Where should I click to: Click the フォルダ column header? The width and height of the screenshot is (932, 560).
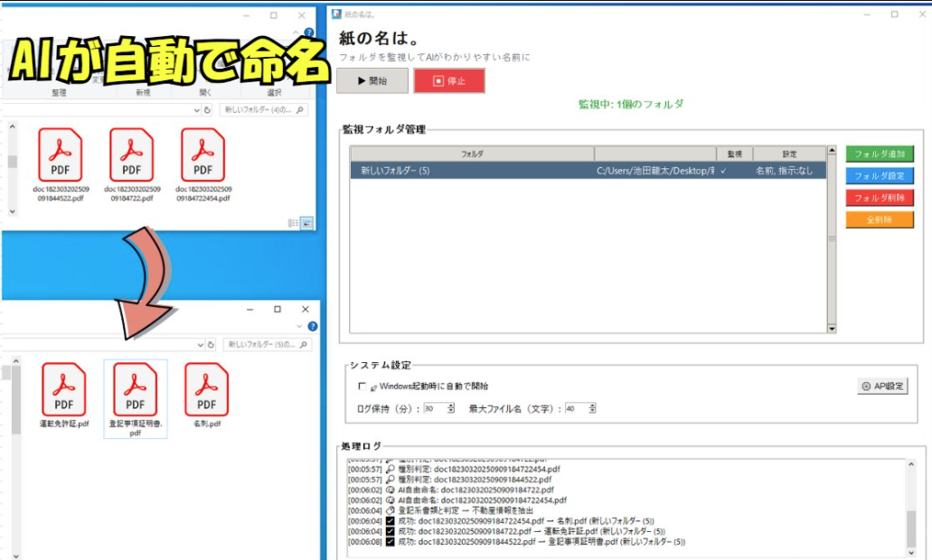471,154
